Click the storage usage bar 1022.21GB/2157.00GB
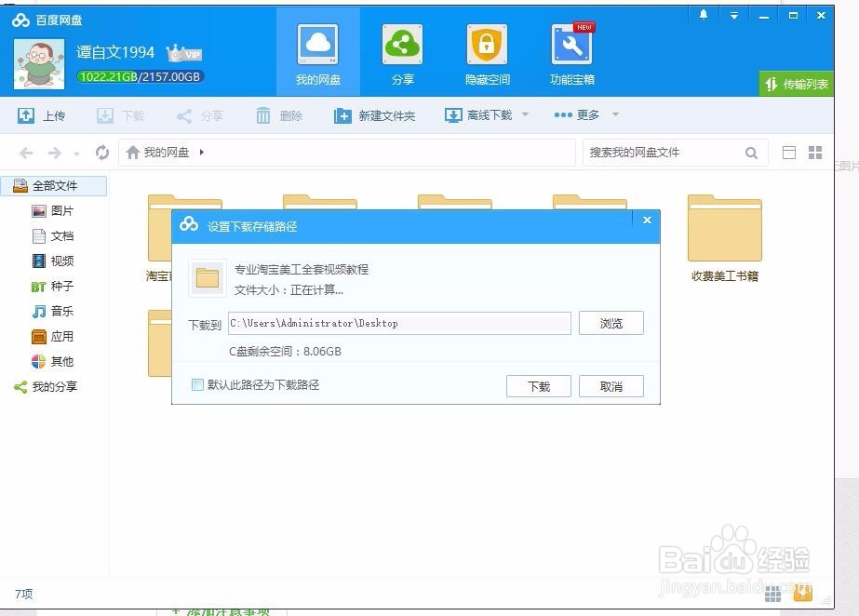Screen dimensions: 859x616 140,76
